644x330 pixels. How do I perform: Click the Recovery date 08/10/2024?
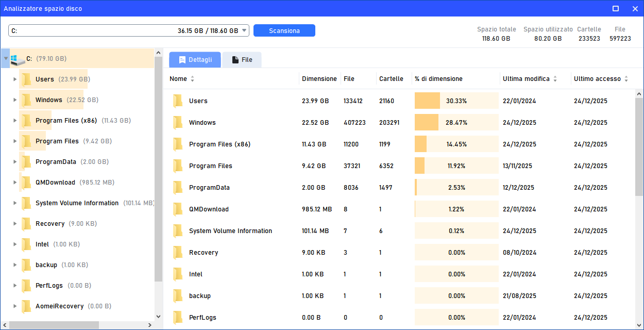[x=519, y=253]
